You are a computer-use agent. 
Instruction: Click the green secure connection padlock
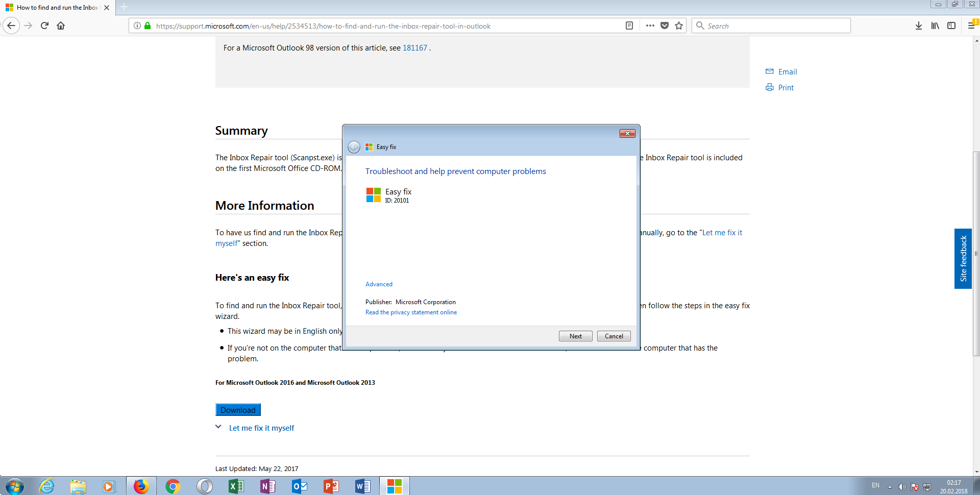(148, 26)
